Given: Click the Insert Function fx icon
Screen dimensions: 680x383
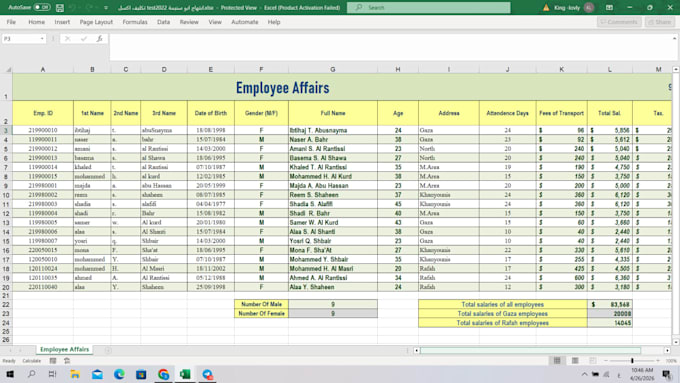Looking at the screenshot, I should coord(99,39).
